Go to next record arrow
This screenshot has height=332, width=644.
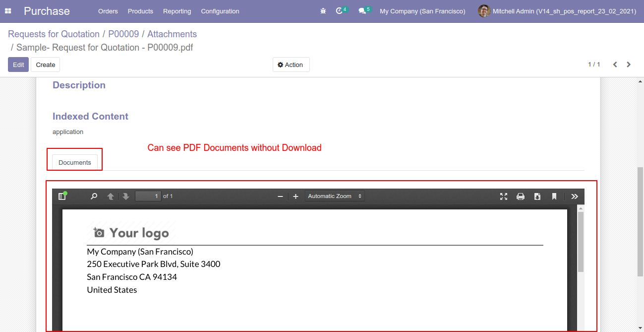click(x=629, y=65)
